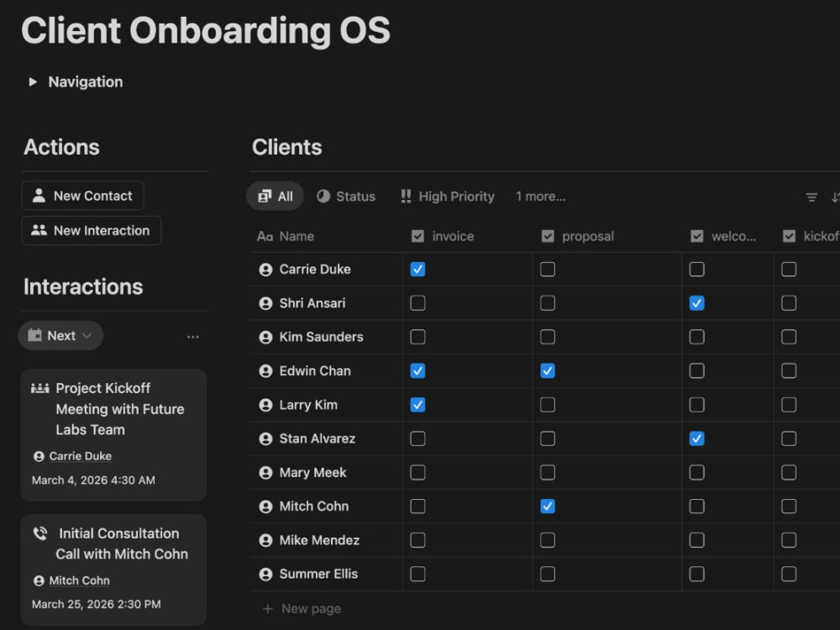Check kickoff checkbox for Summer Ellis

click(789, 575)
